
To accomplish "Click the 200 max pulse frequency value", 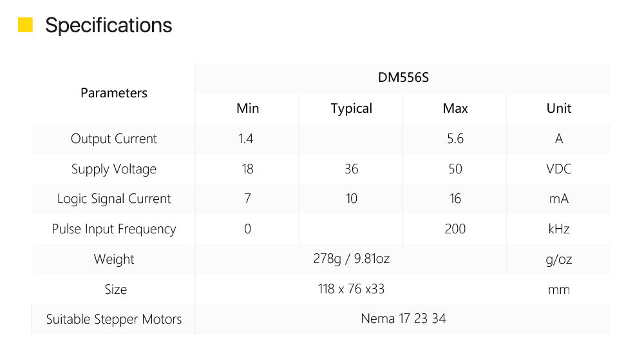I will [455, 229].
